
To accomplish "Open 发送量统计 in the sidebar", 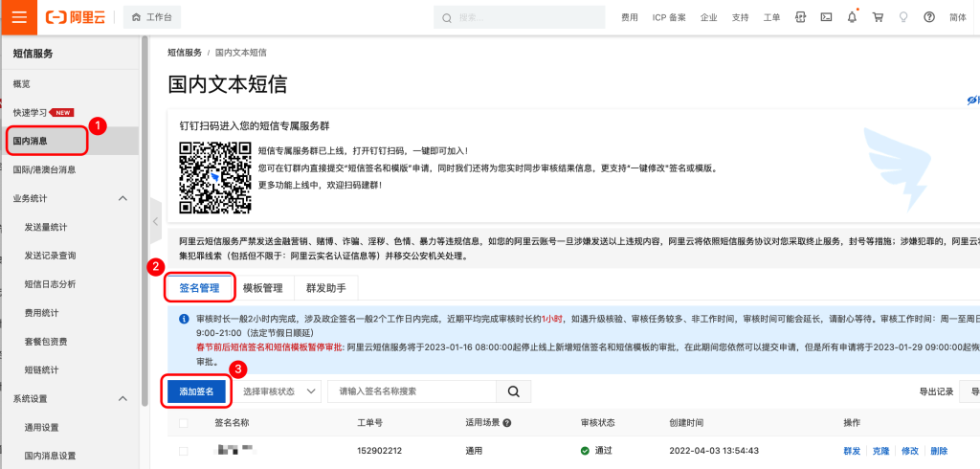I will 46,227.
